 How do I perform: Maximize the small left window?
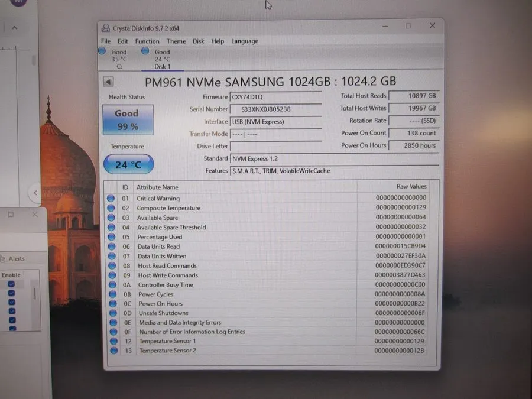coord(11,215)
